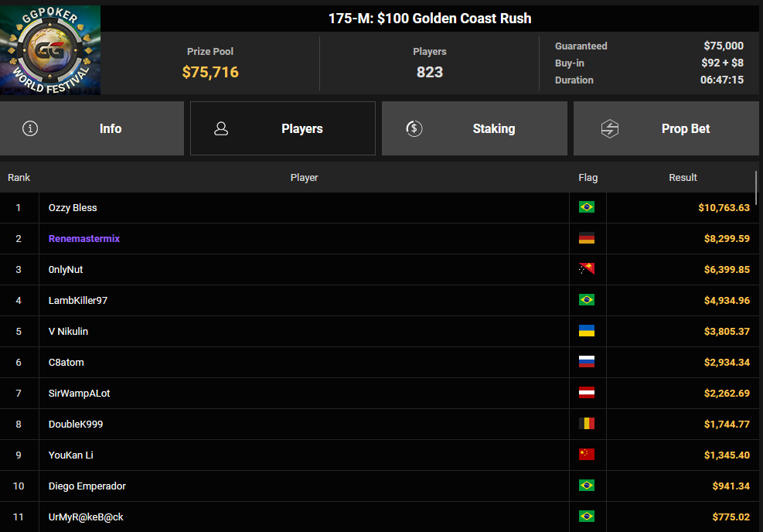
Task: Click the 823 players count
Action: (x=430, y=72)
